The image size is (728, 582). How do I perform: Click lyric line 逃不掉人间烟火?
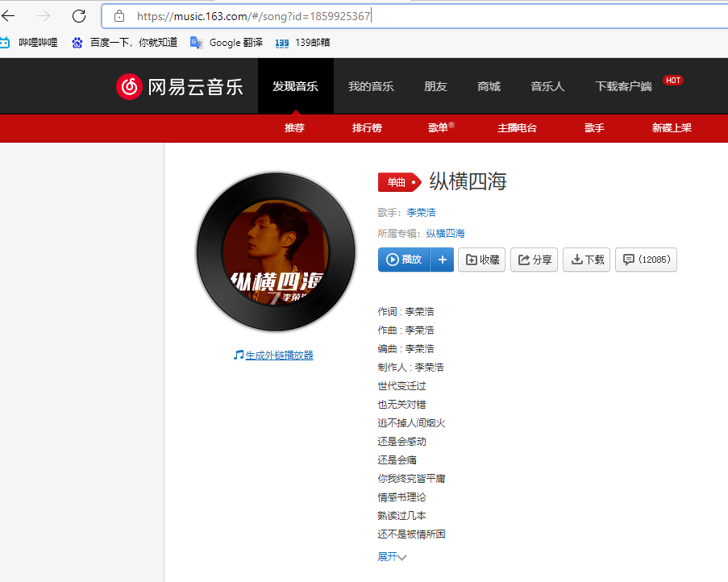pyautogui.click(x=411, y=423)
